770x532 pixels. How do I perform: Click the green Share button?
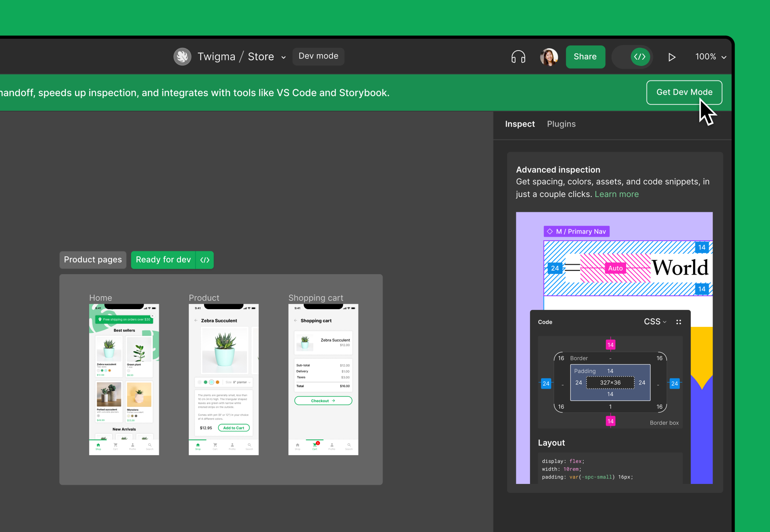(585, 57)
